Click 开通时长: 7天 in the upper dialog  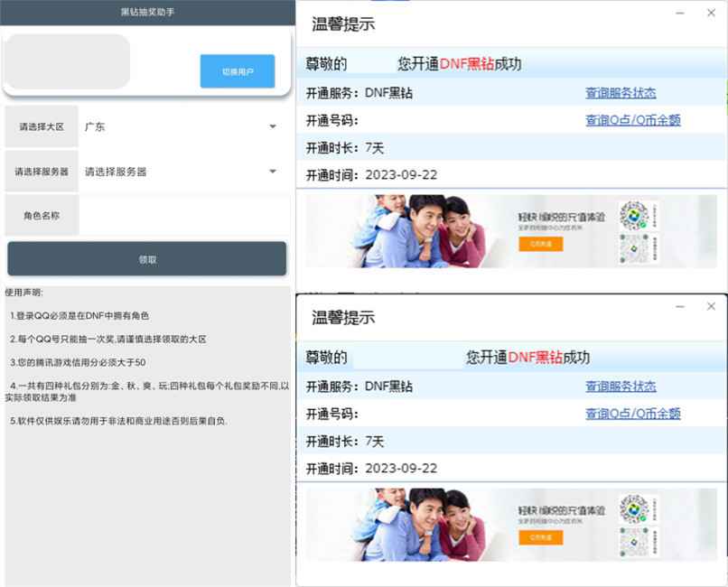[x=345, y=148]
